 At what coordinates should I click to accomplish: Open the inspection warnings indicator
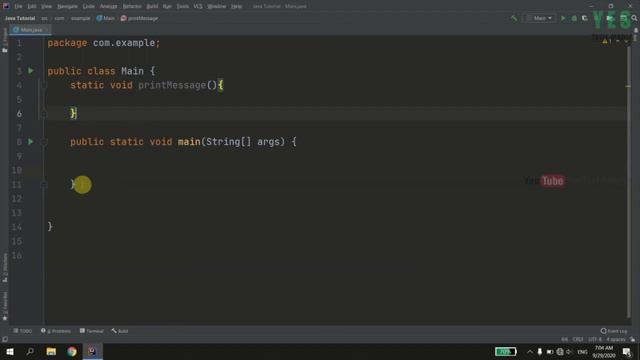607,41
